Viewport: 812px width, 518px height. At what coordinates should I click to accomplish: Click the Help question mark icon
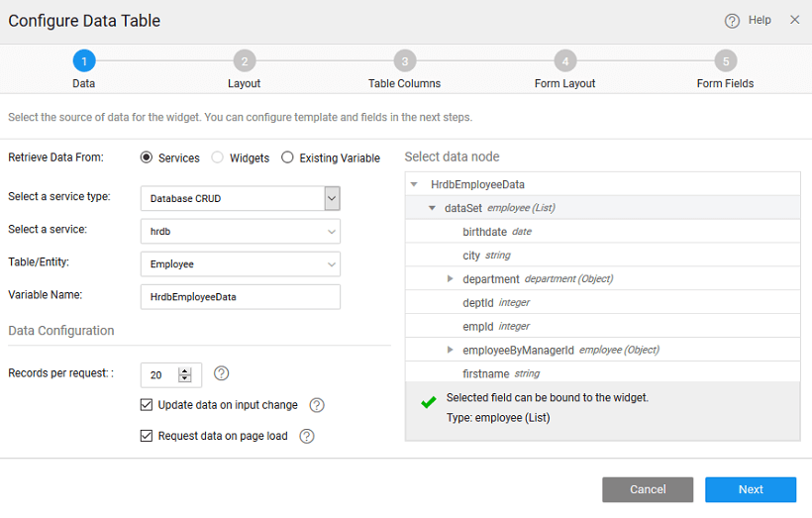click(x=732, y=21)
